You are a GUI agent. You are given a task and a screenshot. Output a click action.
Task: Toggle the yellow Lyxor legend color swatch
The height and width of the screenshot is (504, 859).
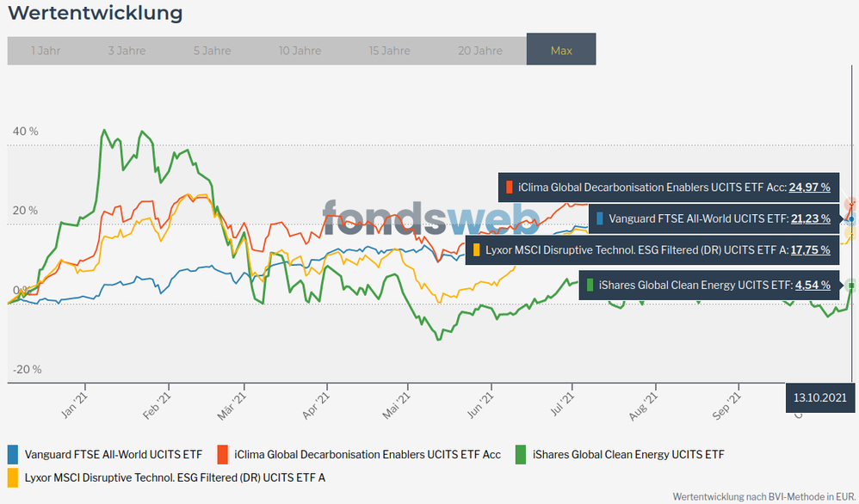13,476
